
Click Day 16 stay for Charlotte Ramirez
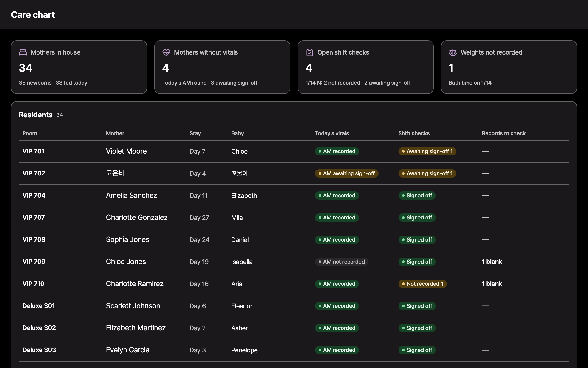click(199, 284)
